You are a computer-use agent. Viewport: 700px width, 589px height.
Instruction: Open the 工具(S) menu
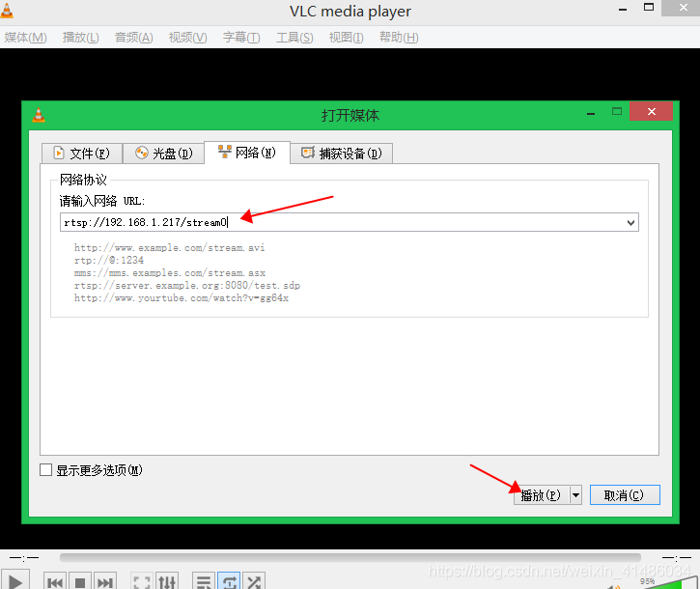[294, 38]
